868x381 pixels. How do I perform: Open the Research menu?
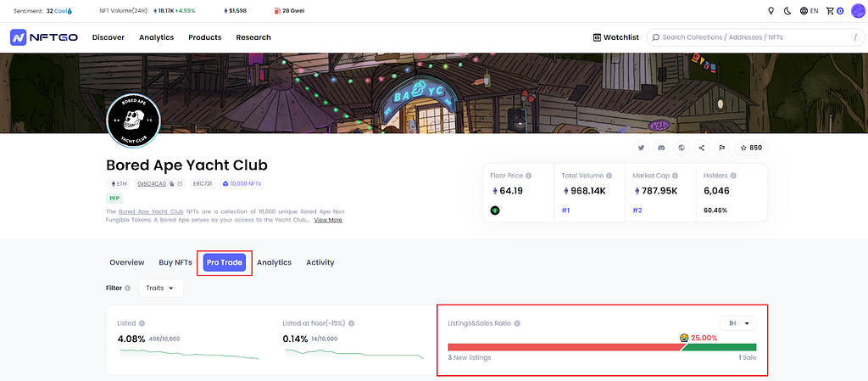(x=253, y=37)
